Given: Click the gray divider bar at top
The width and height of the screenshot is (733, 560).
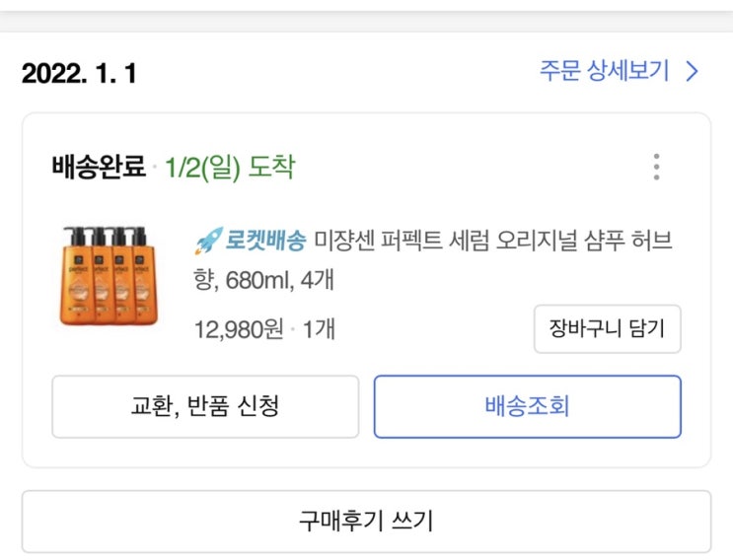Looking at the screenshot, I should click(x=366, y=17).
